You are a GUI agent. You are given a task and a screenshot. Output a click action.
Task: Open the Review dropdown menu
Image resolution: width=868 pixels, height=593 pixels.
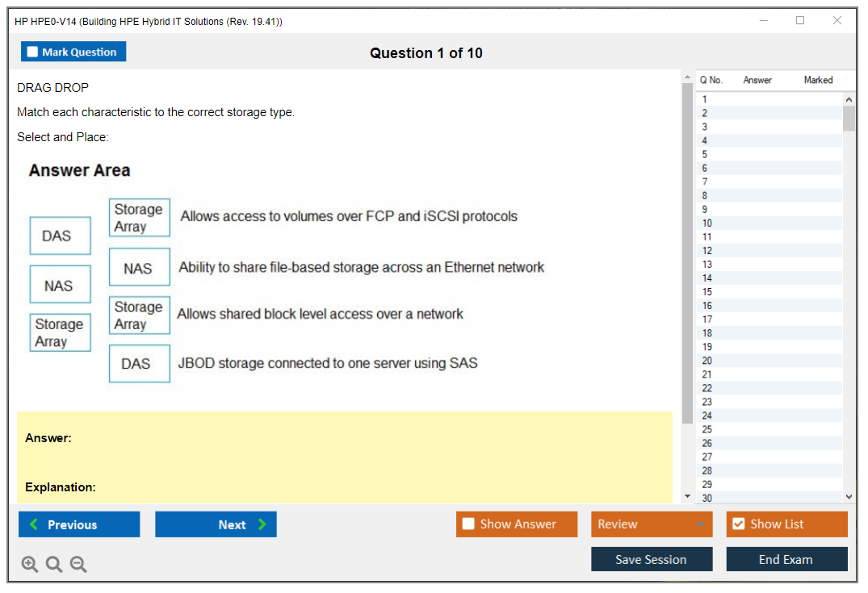click(x=700, y=524)
